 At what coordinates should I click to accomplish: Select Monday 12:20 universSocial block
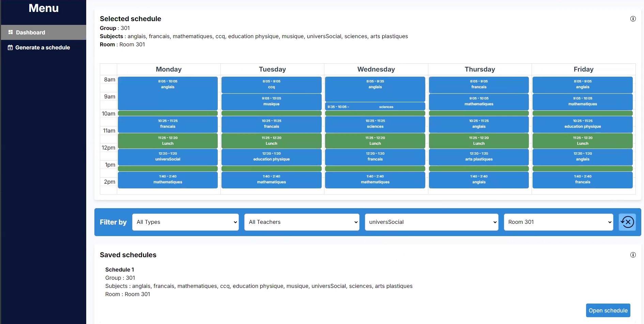pos(168,157)
